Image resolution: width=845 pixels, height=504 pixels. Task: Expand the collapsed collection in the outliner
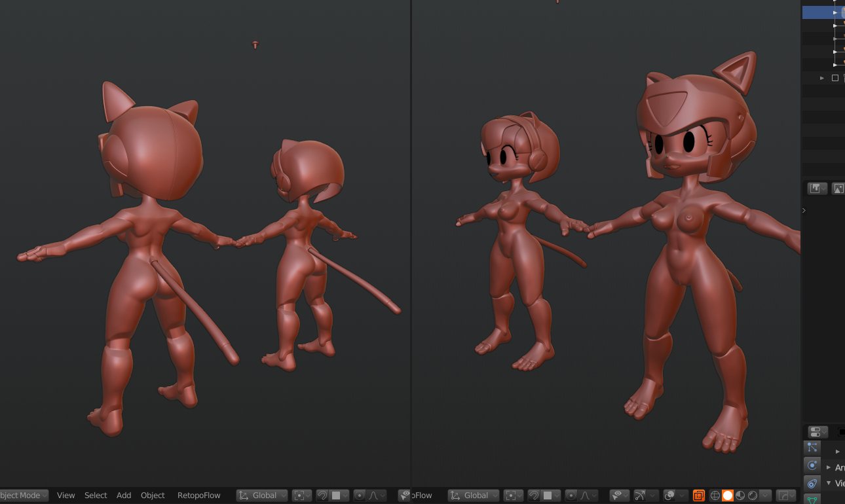tap(822, 78)
